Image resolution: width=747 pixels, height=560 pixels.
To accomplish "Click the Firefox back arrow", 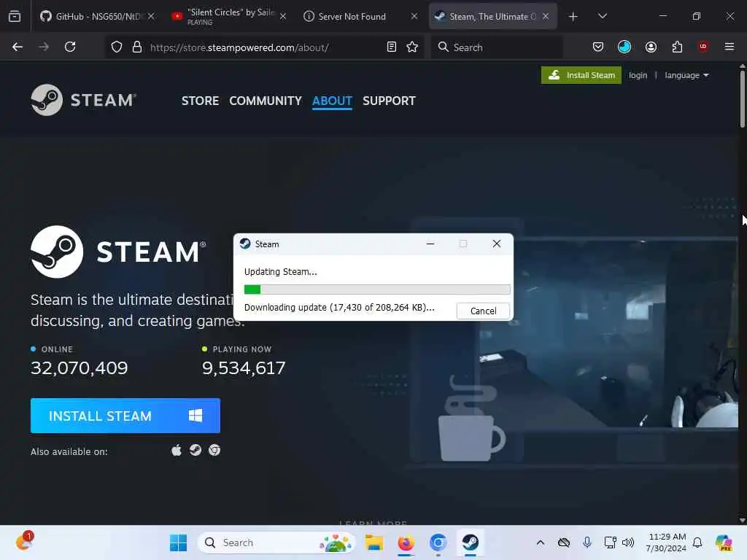I will tap(18, 47).
